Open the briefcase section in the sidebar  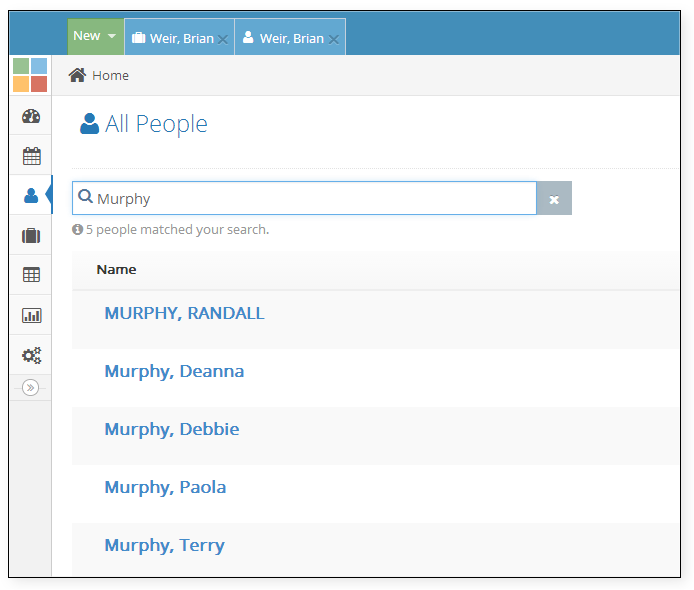pyautogui.click(x=31, y=235)
